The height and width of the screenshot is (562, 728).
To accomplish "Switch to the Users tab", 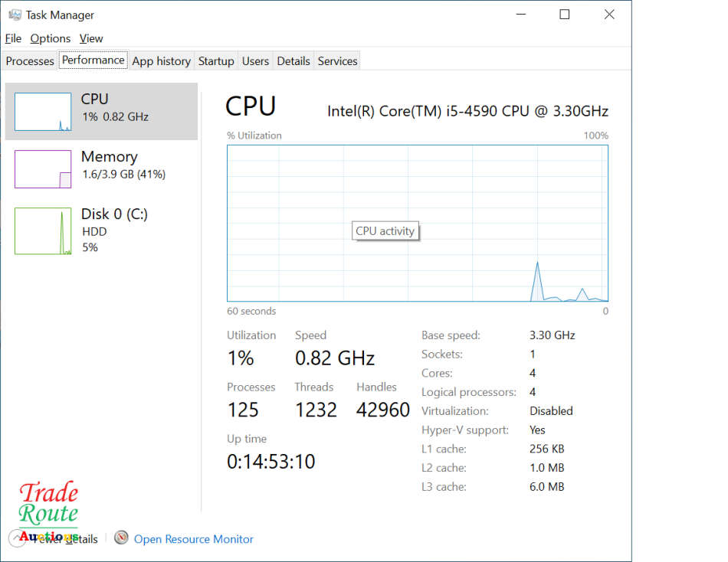I will [255, 60].
